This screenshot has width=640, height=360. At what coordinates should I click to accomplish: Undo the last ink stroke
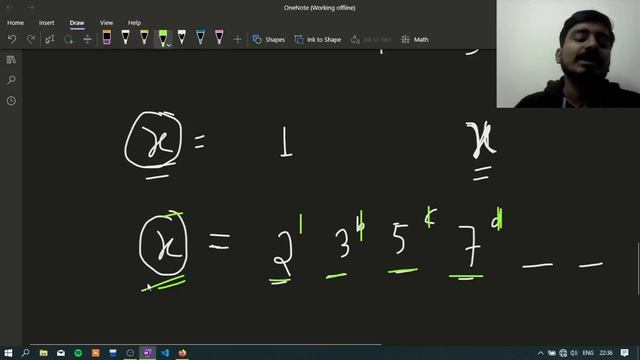[12, 39]
